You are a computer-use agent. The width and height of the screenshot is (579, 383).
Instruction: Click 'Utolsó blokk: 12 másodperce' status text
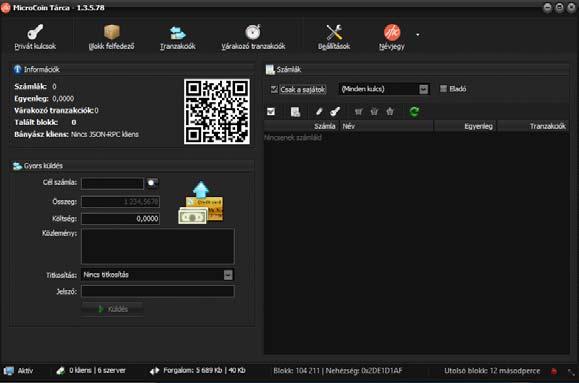(x=492, y=370)
